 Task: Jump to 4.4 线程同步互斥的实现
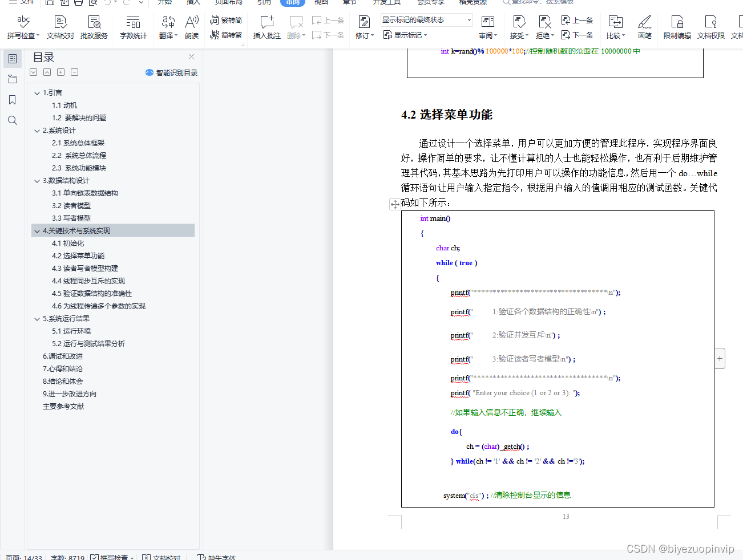coord(88,281)
